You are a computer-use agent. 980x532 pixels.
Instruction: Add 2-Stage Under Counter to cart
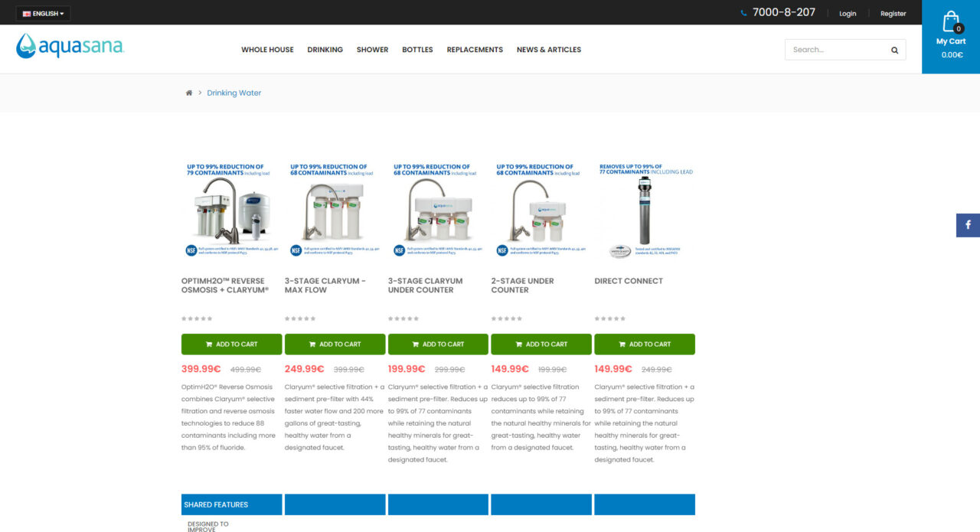pyautogui.click(x=541, y=344)
